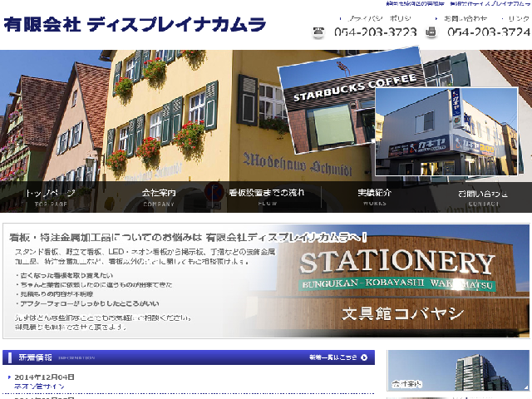Image resolution: width=532 pixels, height=399 pixels.
Task: Click the 文具館コバヤシ Stationery banner image
Action: (397, 280)
